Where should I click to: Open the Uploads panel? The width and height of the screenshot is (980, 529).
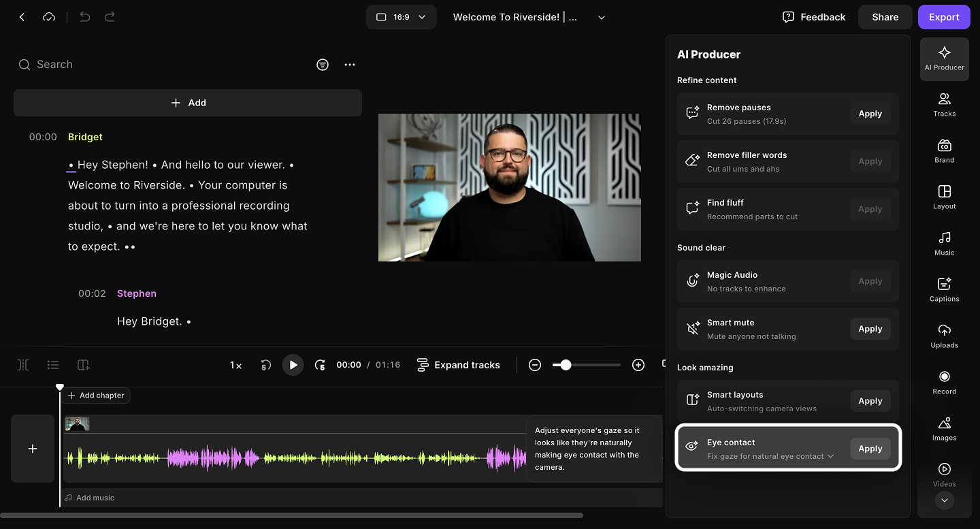coord(945,337)
